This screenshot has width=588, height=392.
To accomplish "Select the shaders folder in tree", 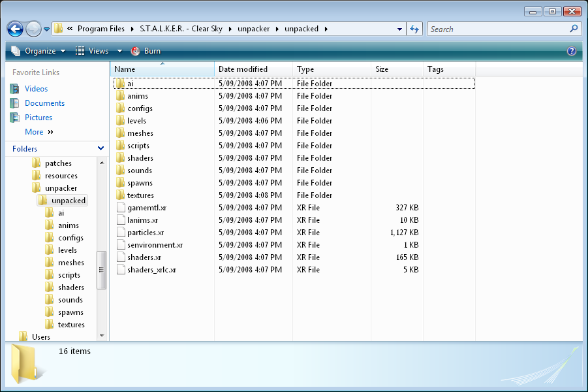I will point(70,287).
